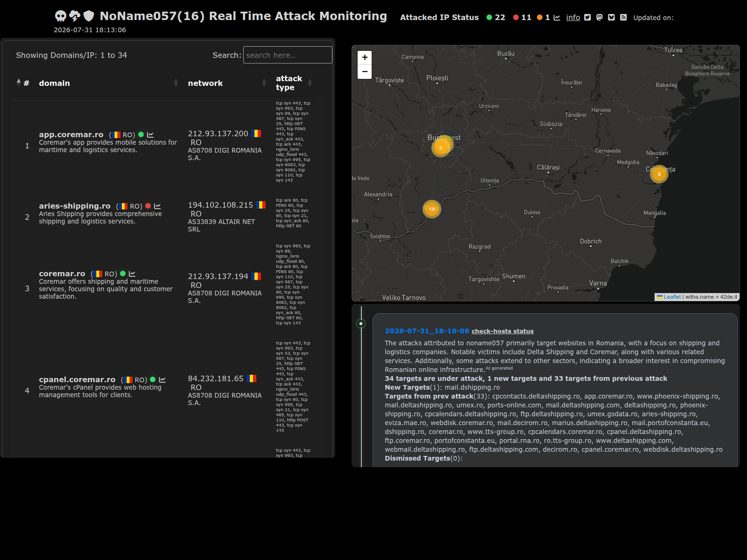Open the Mastodon icon in the header

coord(599,17)
